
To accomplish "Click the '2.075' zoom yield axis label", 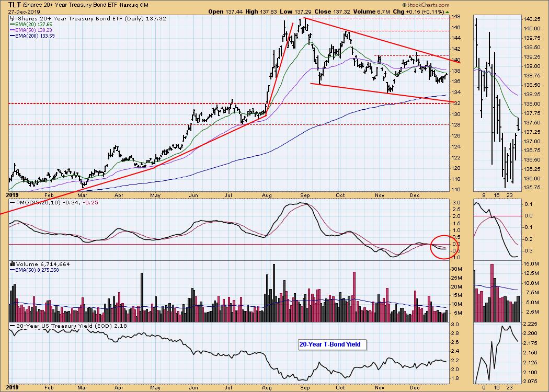I will 530,382.
